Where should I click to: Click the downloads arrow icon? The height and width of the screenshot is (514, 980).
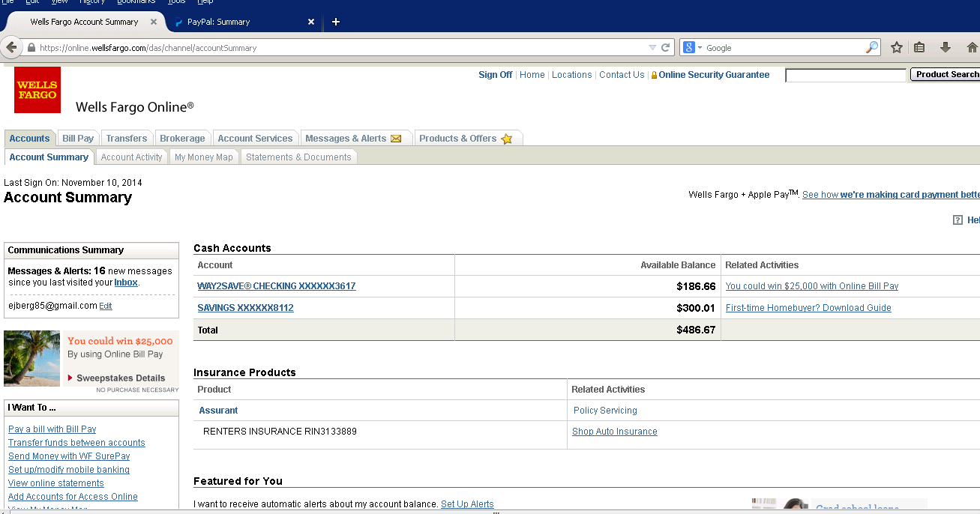click(946, 47)
